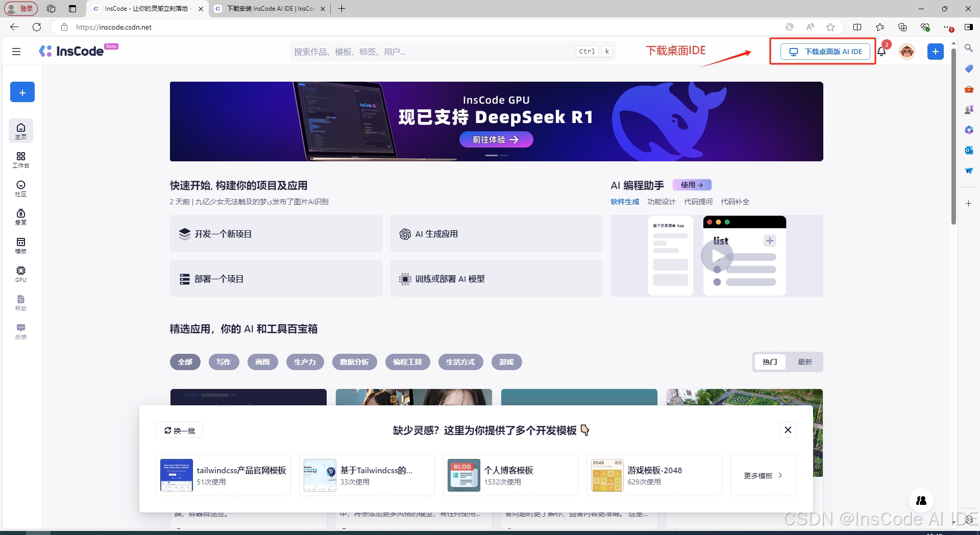980x535 pixels.
Task: Switch to 代码补全 tab
Action: 735,202
